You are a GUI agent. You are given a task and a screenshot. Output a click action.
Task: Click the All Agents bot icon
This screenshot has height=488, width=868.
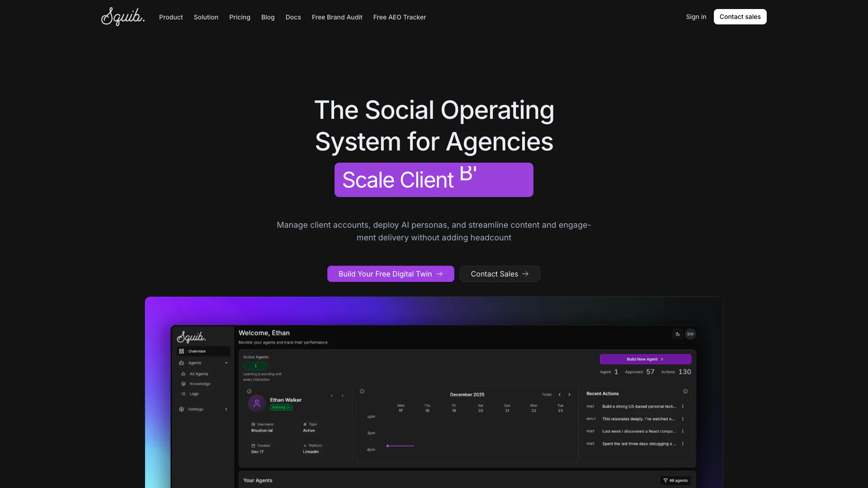(x=183, y=374)
